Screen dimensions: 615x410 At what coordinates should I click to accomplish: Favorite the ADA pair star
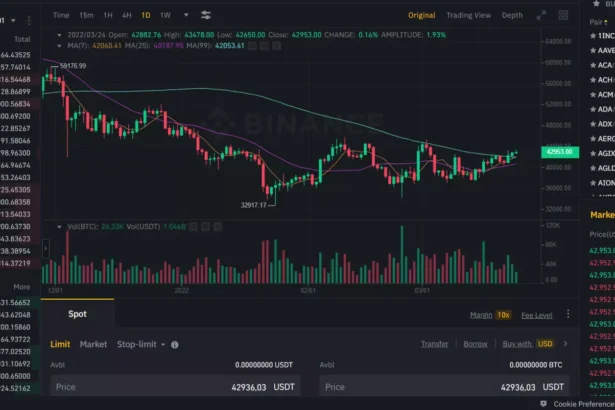593,109
